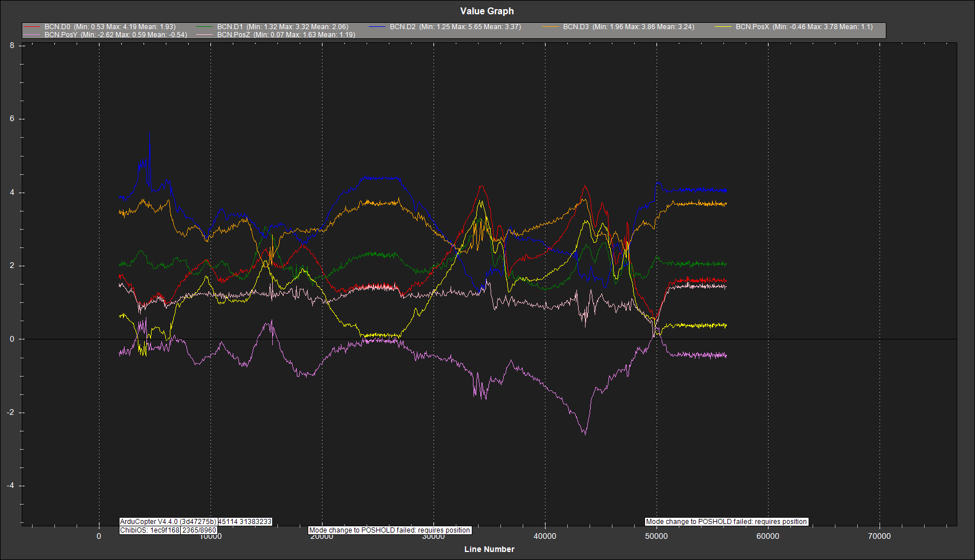Click the green BCN.D1 legend line swatch
Image resolution: width=975 pixels, height=560 pixels.
pos(205,27)
